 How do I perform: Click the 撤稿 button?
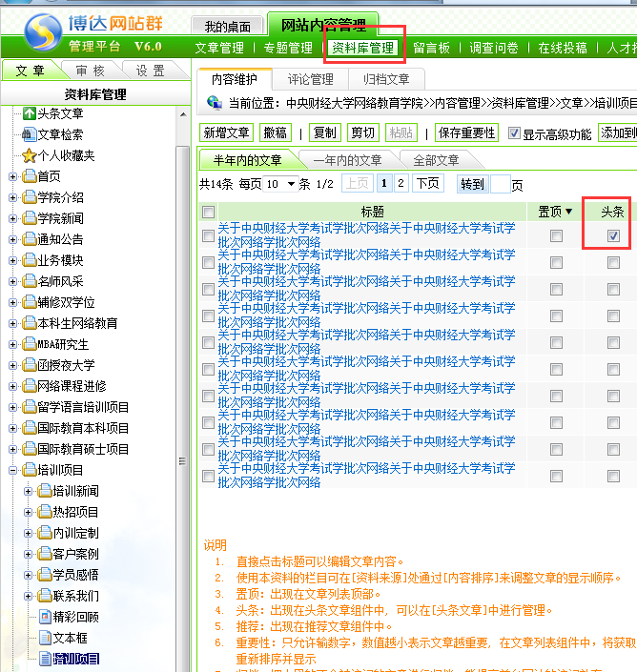[x=276, y=132]
